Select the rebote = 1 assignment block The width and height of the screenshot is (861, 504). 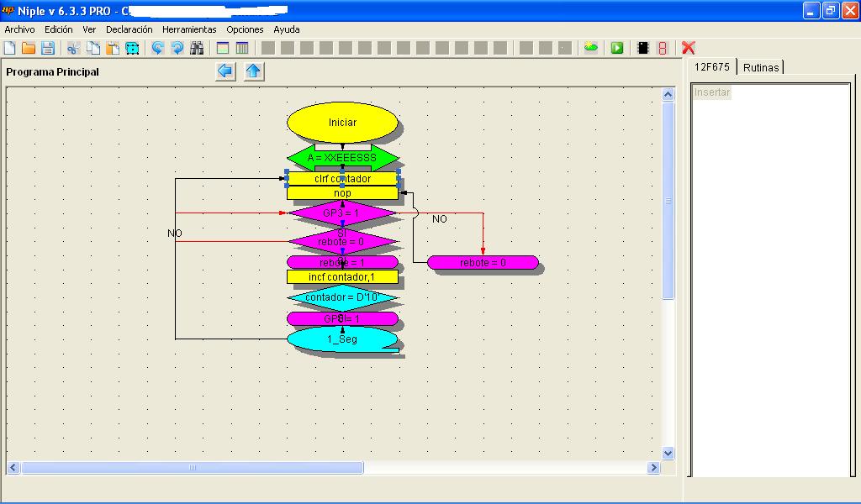[x=343, y=263]
